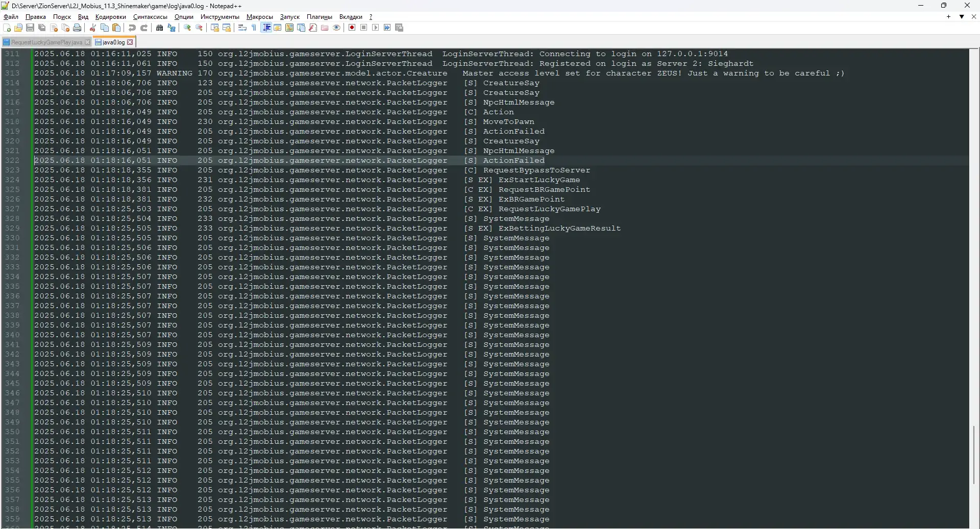Open the Document List panel icon
This screenshot has width=980, height=529.
pos(301,28)
